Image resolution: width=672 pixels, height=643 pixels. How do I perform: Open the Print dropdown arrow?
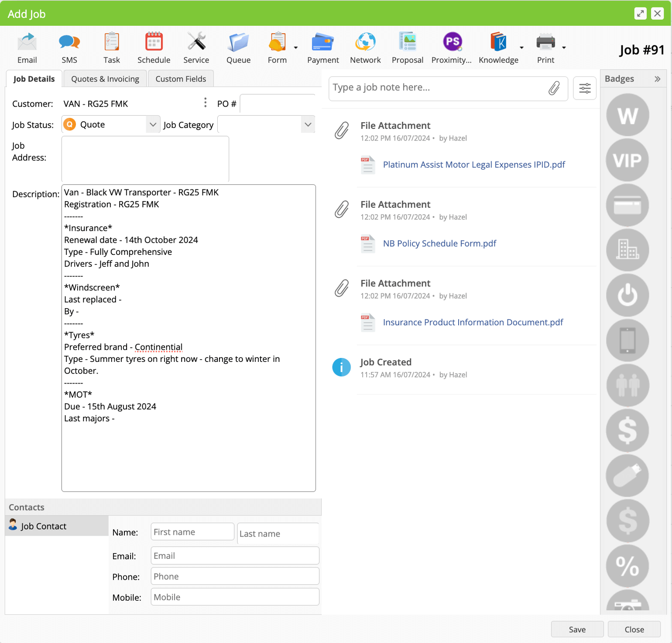(564, 48)
